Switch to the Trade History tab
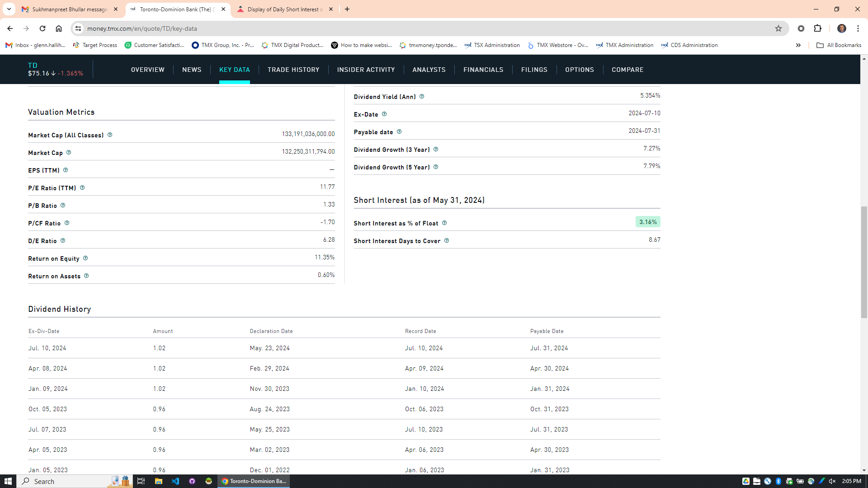Viewport: 868px width, 488px height. (x=293, y=70)
